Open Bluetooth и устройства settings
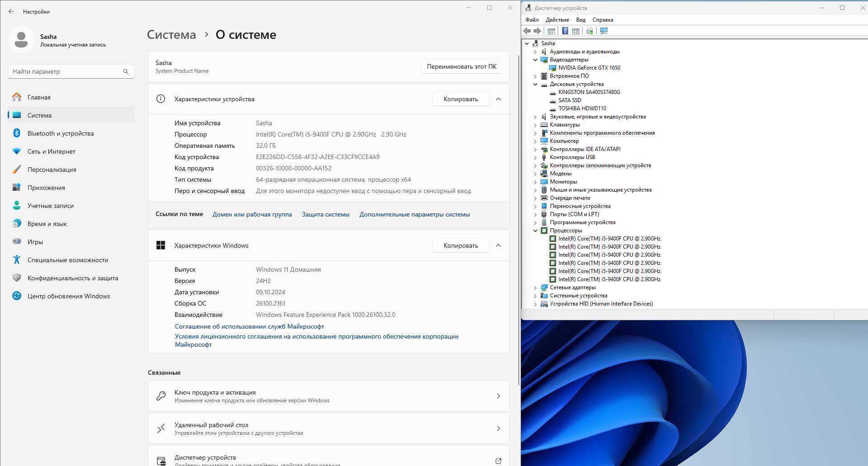 71,133
